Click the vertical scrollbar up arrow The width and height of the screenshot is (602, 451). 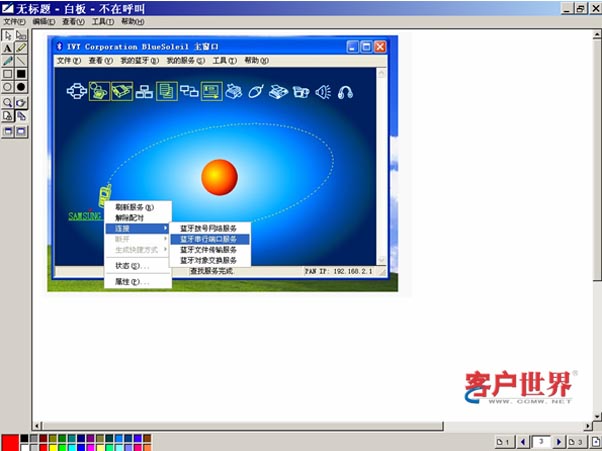[x=596, y=34]
